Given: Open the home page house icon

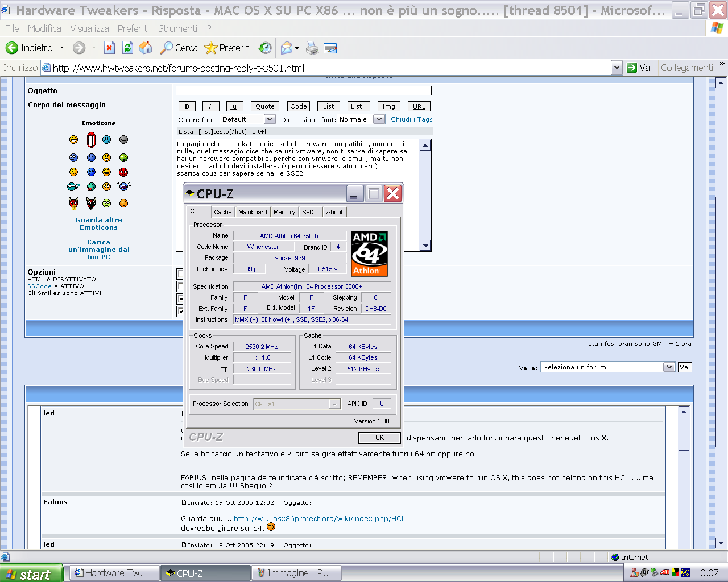Looking at the screenshot, I should 146,48.
